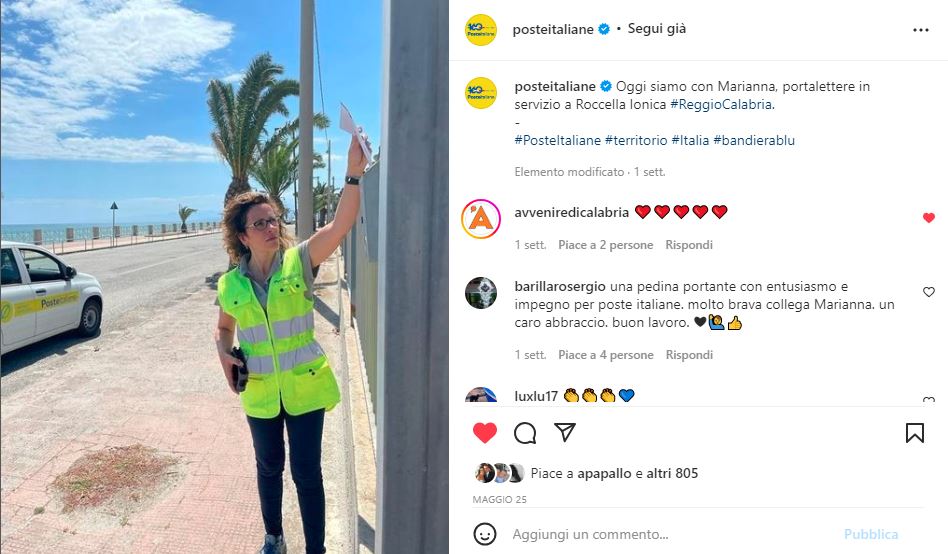This screenshot has width=948, height=554.
Task: Open the #ReggioCalabria hashtag link
Action: point(722,104)
